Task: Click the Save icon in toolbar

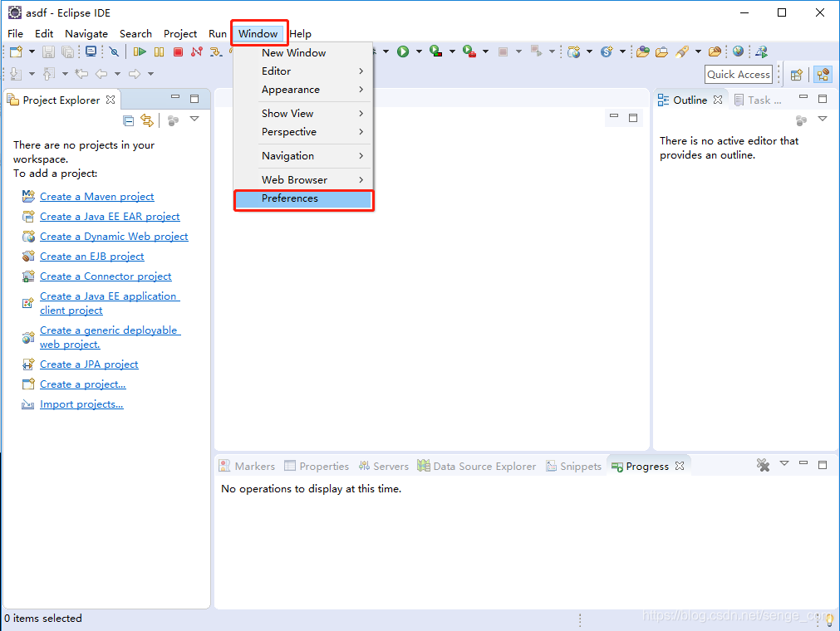Action: tap(49, 52)
